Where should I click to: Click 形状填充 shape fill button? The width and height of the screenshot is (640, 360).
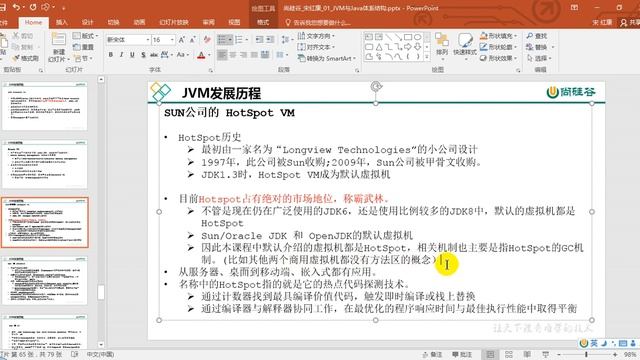coord(498,36)
